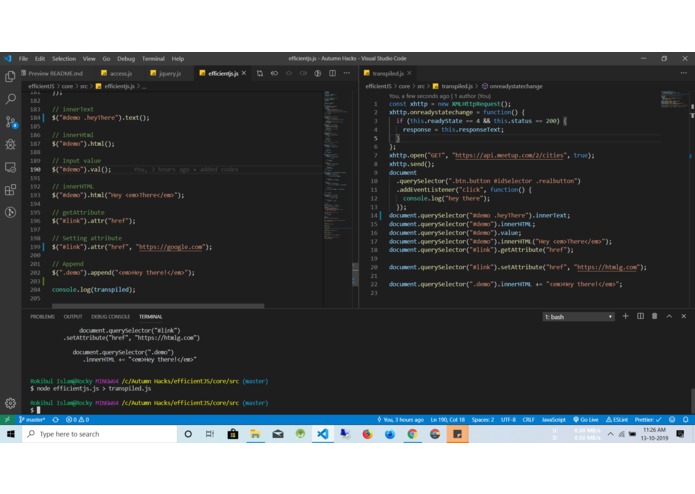Open the Manage gear icon
Image resolution: width=695 pixels, height=494 pixels.
coord(10,403)
